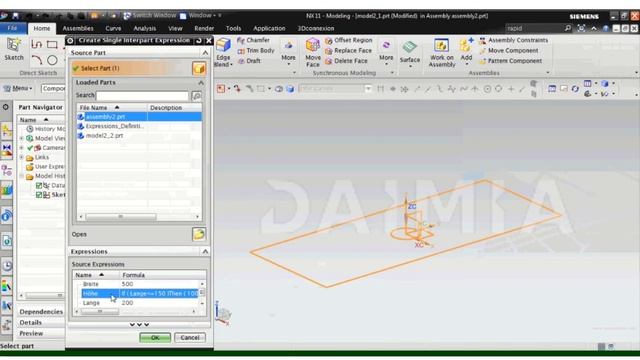Viewport: 640px width, 360px height.
Task: Switch to the Assemblies tab
Action: [x=78, y=28]
